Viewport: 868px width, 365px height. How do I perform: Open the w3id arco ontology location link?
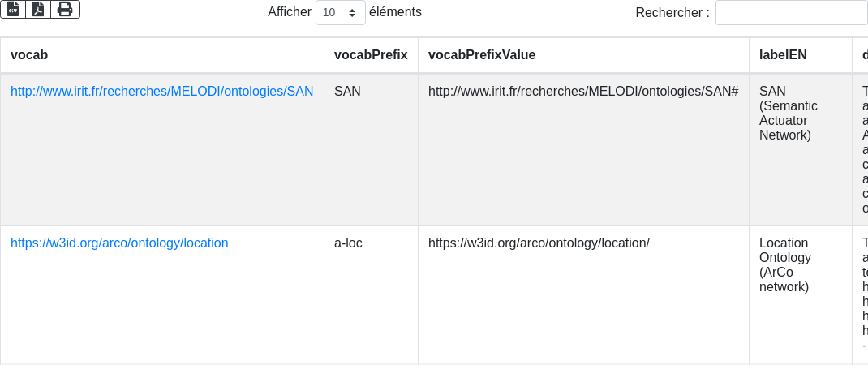(119, 243)
